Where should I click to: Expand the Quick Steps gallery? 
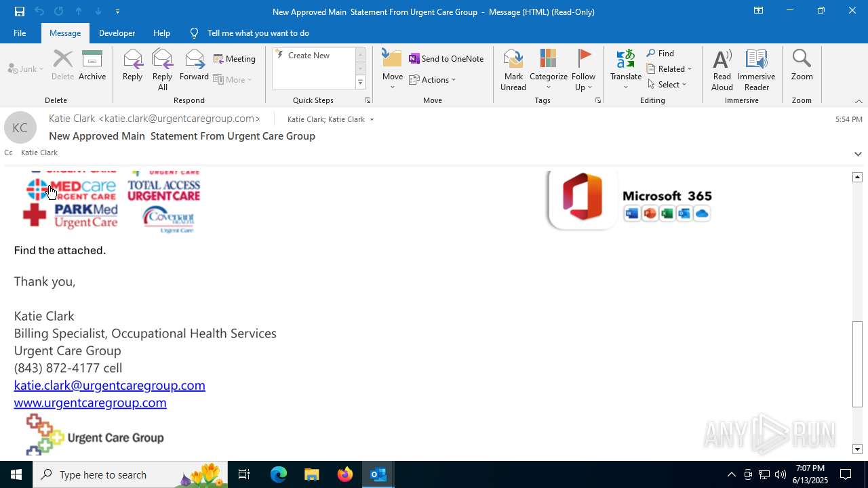tap(360, 83)
